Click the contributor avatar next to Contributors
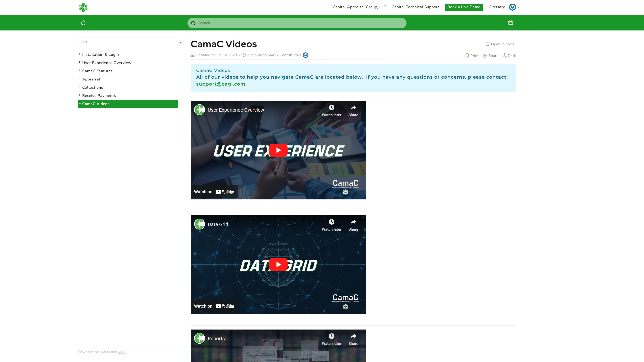 [x=306, y=55]
